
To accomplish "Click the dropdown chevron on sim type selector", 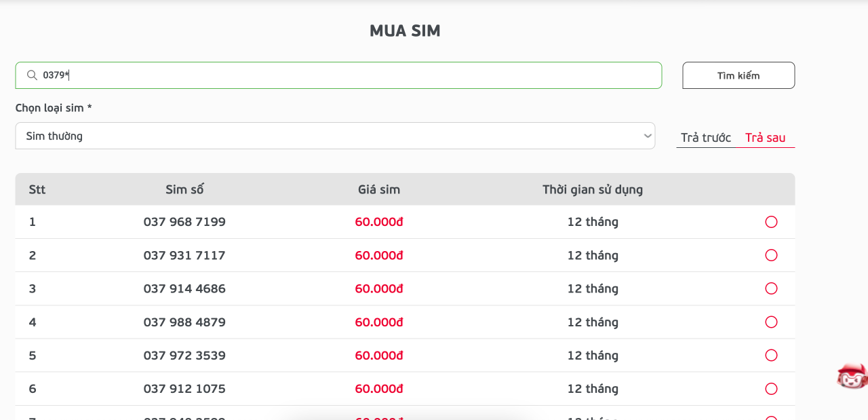I will point(648,136).
